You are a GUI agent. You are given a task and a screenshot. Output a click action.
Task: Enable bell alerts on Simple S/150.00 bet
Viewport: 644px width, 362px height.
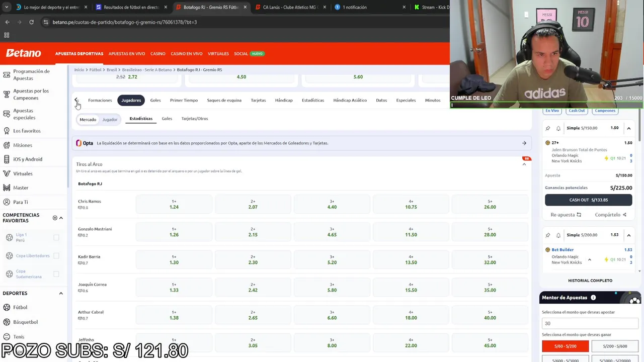tap(558, 128)
